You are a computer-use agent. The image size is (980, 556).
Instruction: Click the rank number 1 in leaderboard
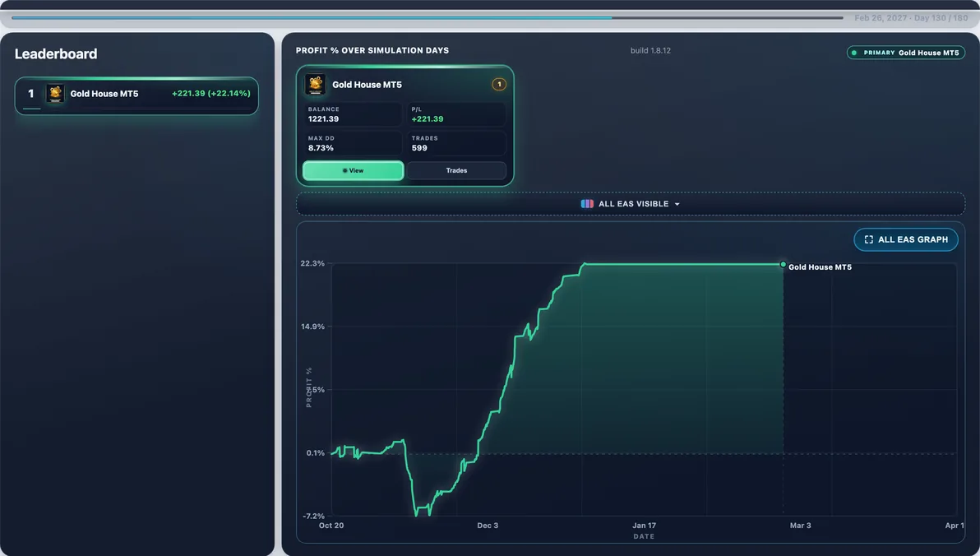pos(30,94)
